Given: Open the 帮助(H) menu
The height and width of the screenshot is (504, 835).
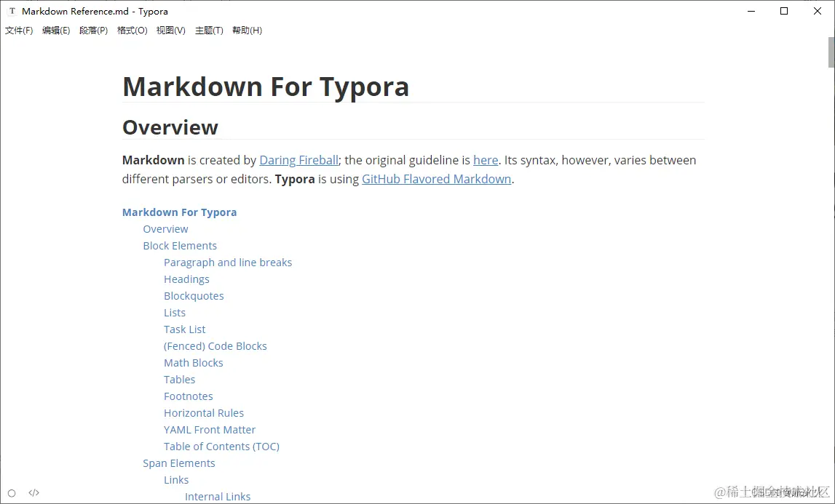Looking at the screenshot, I should 247,31.
